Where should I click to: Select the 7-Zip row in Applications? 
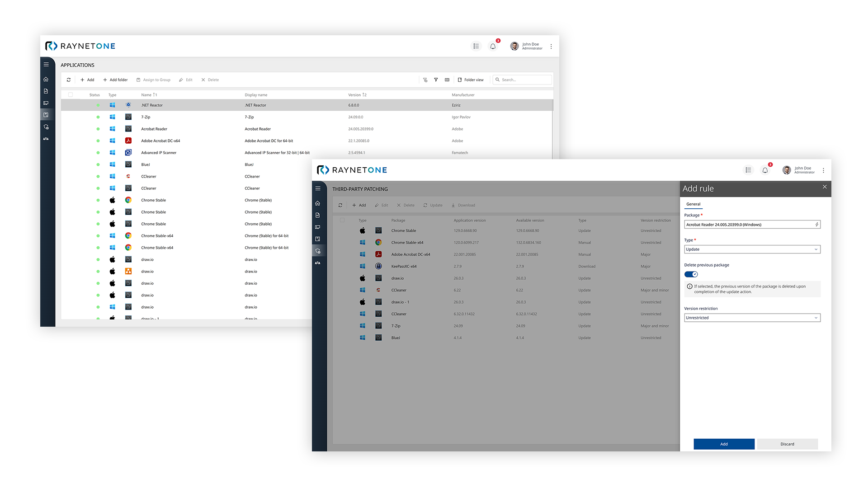pos(307,117)
